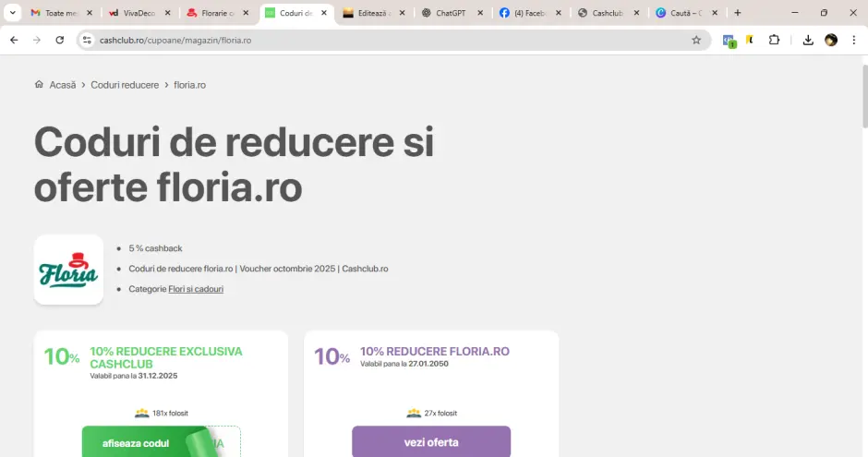The image size is (868, 457).
Task: Close the active Coduri de tab
Action: (324, 13)
